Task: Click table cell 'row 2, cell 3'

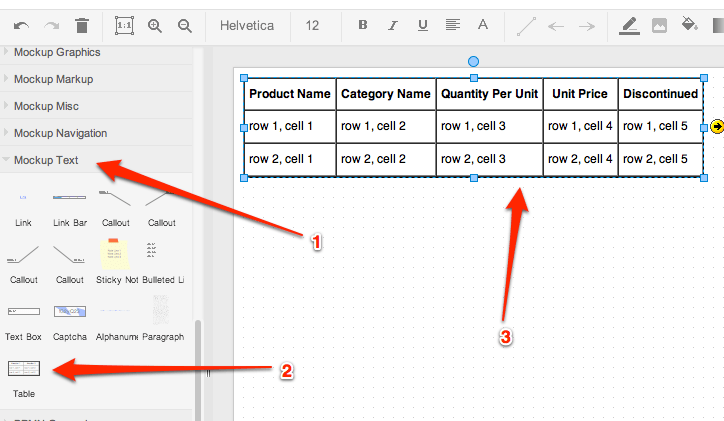Action: [489, 159]
